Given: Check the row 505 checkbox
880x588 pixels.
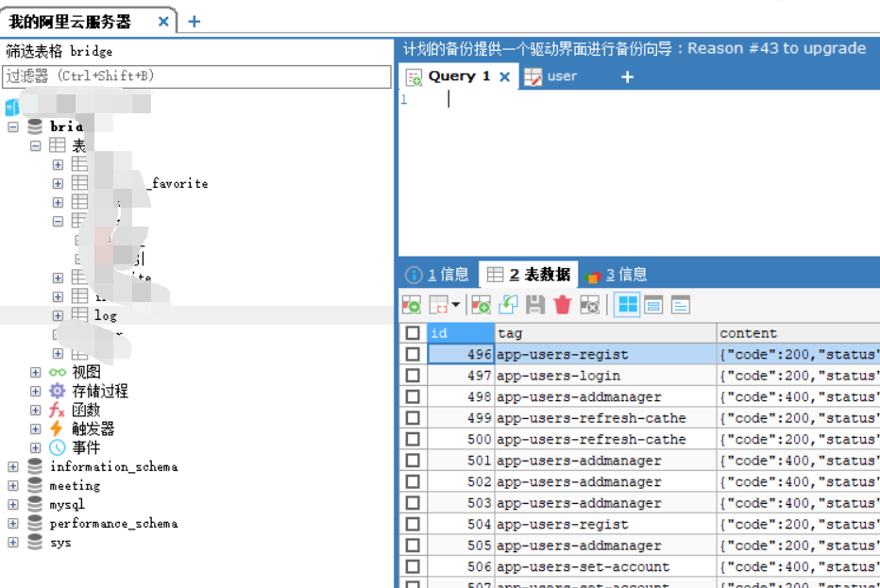Looking at the screenshot, I should click(413, 546).
